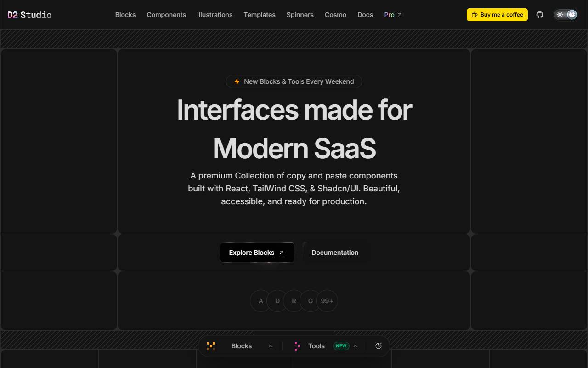Select the avatar labeled A
Viewport: 588px width, 368px height.
pos(261,301)
